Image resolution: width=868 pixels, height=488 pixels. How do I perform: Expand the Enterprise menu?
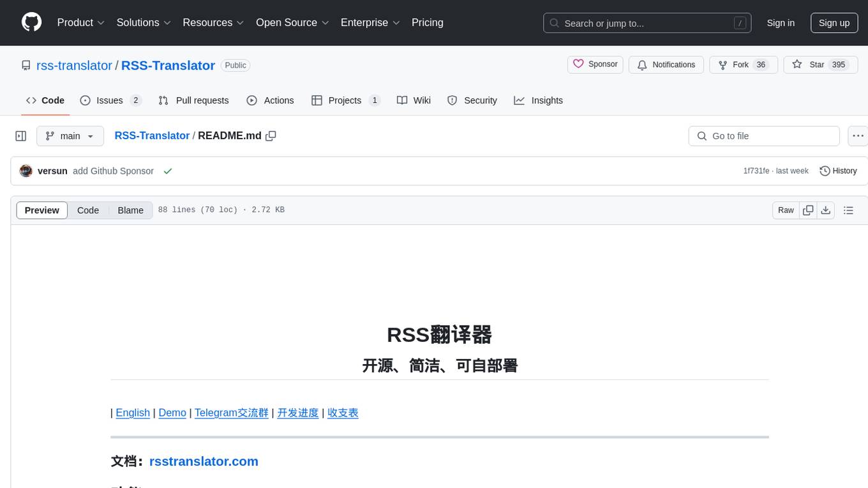[370, 22]
